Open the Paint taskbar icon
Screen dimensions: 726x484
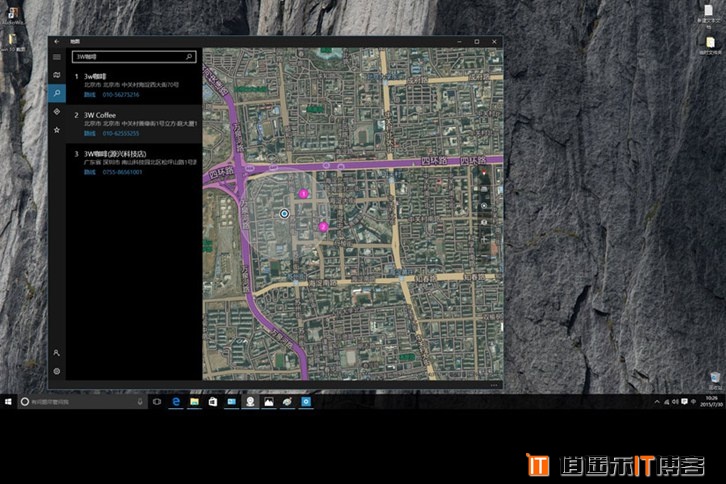click(287, 402)
